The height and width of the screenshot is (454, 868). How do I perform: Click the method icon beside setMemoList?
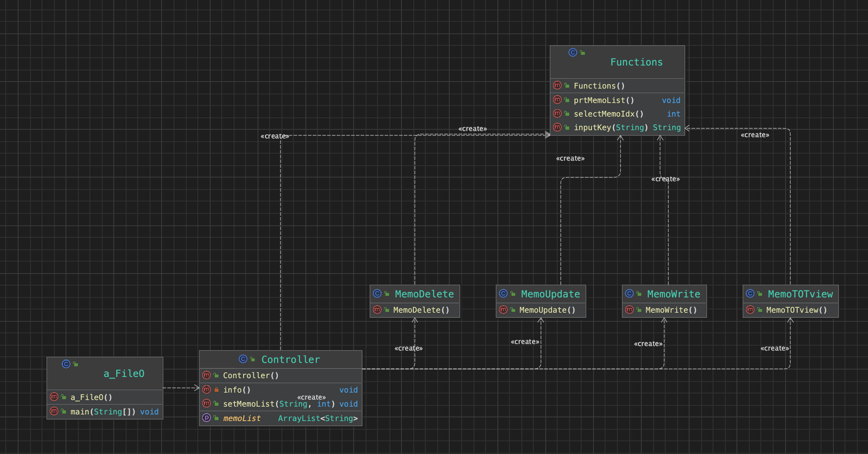point(206,403)
